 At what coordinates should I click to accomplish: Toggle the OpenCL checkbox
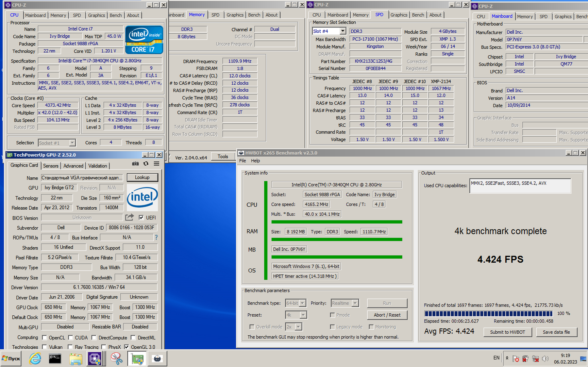[x=44, y=337]
